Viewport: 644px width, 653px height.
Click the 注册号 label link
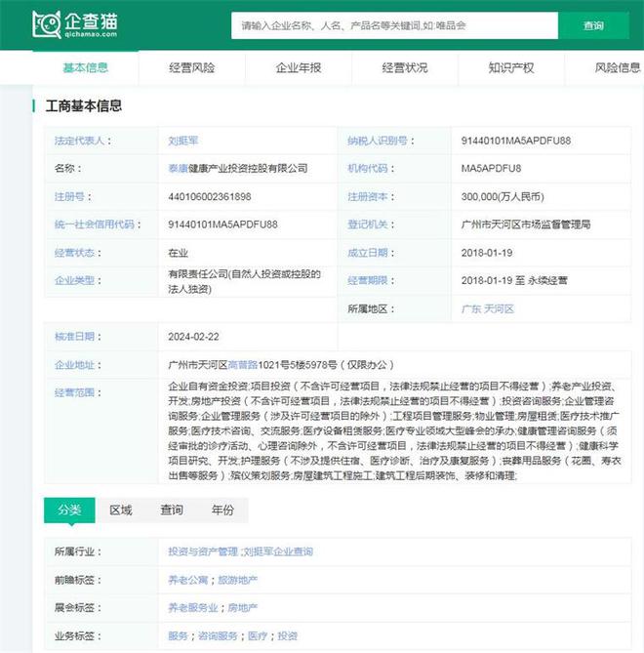click(69, 196)
